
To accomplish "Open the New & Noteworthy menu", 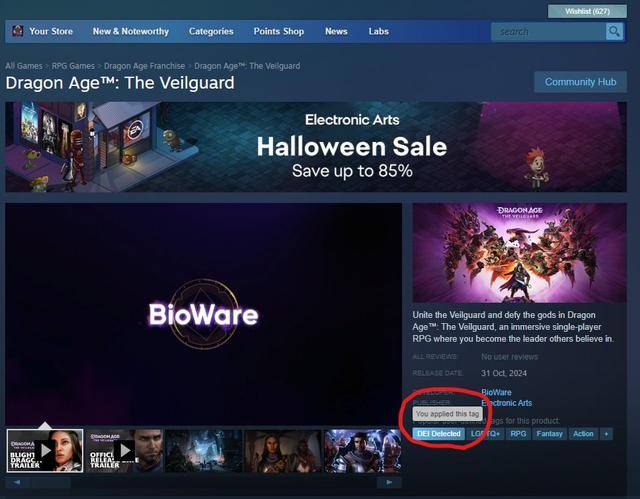I will (x=131, y=31).
